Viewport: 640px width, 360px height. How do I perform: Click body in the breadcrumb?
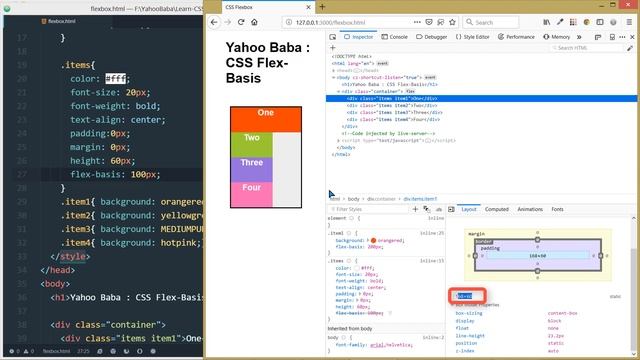click(x=353, y=199)
